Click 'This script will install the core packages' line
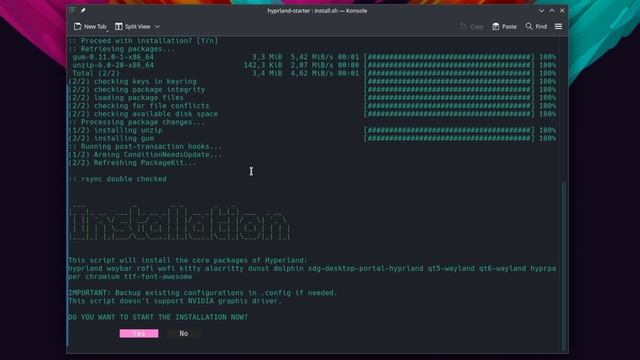The height and width of the screenshot is (360, 640). [x=188, y=260]
